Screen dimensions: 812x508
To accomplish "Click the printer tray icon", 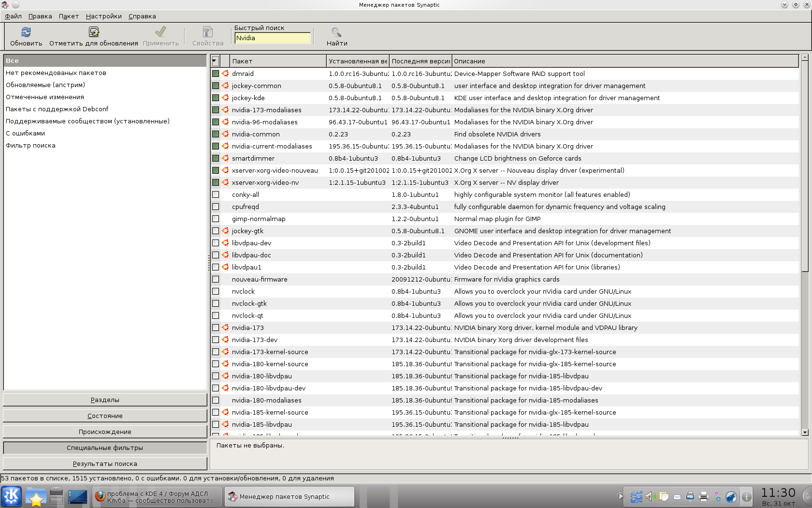I will [x=704, y=496].
